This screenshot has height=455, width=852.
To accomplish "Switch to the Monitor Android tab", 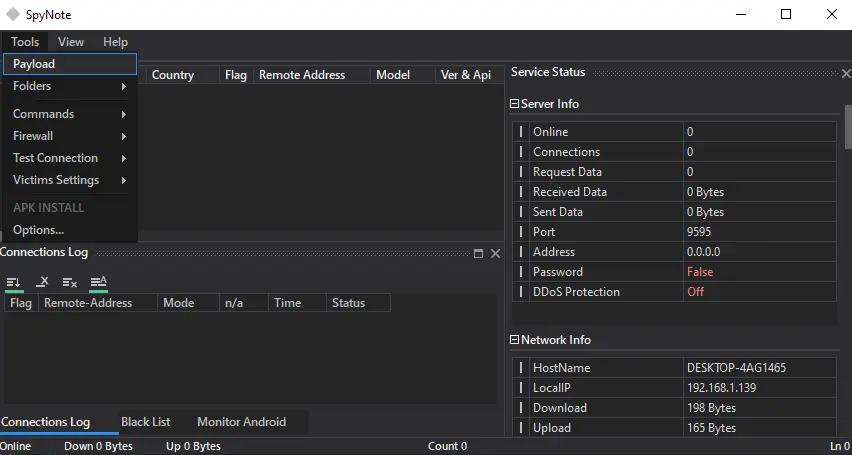I will coord(241,422).
